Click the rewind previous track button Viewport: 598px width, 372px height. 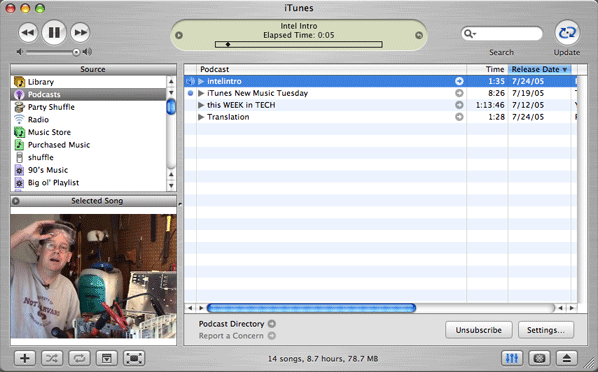[28, 32]
